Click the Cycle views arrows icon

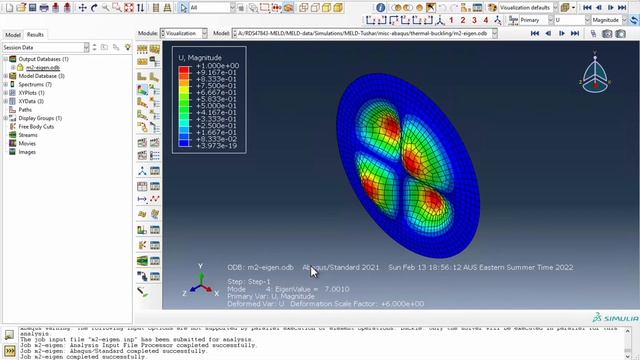tap(140, 7)
